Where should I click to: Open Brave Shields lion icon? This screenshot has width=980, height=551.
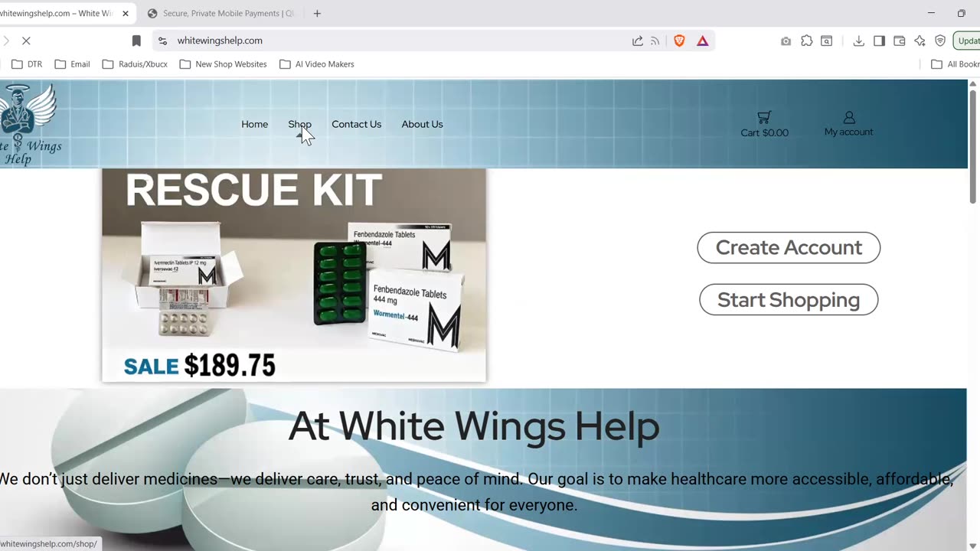tap(679, 41)
